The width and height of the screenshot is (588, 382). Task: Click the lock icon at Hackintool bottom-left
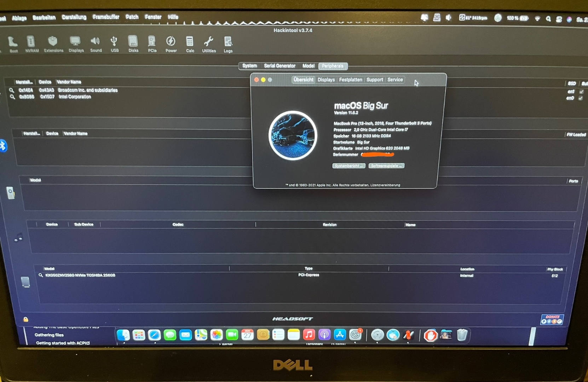click(x=26, y=319)
